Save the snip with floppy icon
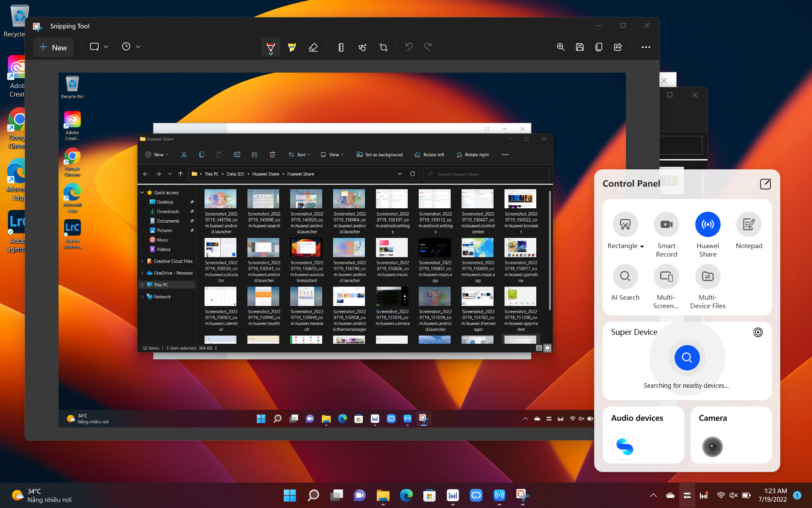The height and width of the screenshot is (508, 812). 580,47
